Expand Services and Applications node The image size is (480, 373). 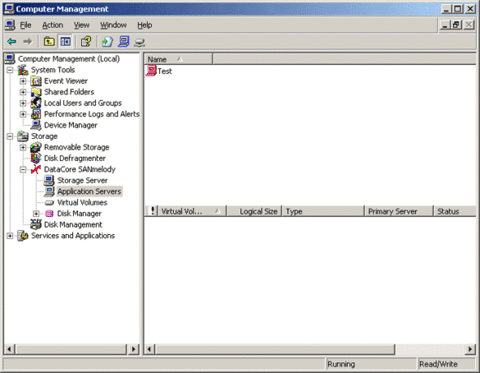[10, 236]
